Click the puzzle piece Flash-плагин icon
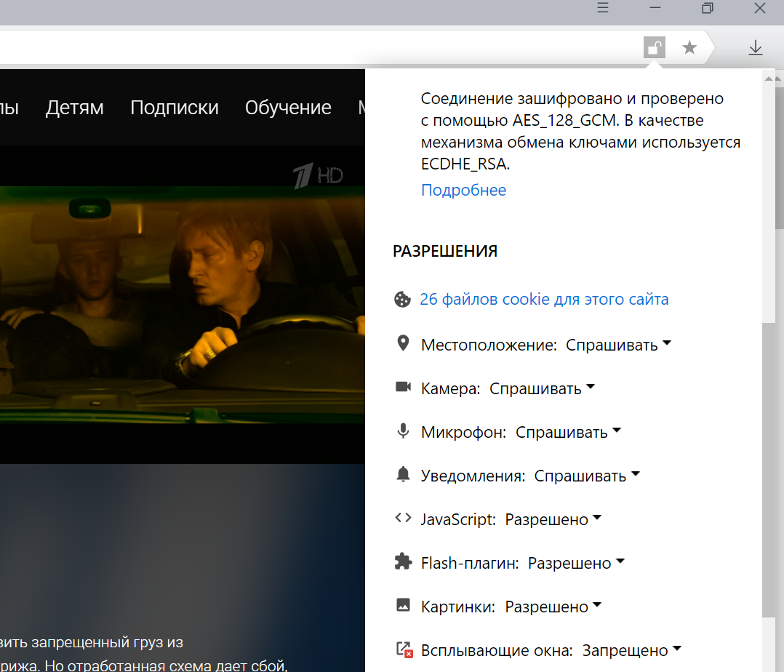The height and width of the screenshot is (672, 784). (x=403, y=561)
